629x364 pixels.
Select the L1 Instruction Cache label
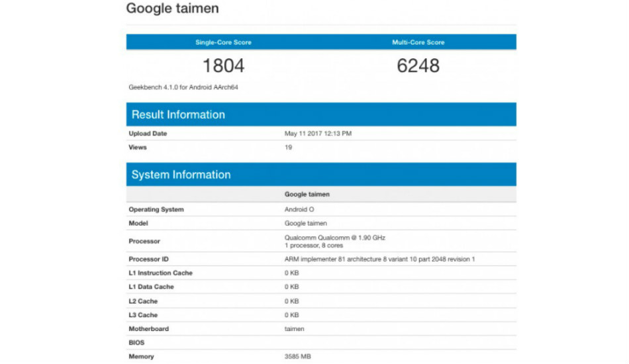(160, 273)
